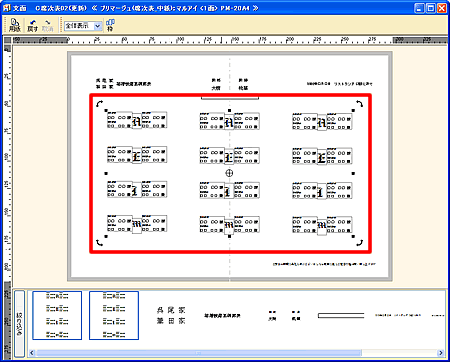
Task: Select the two family names thumbnail
Action: tap(171, 315)
